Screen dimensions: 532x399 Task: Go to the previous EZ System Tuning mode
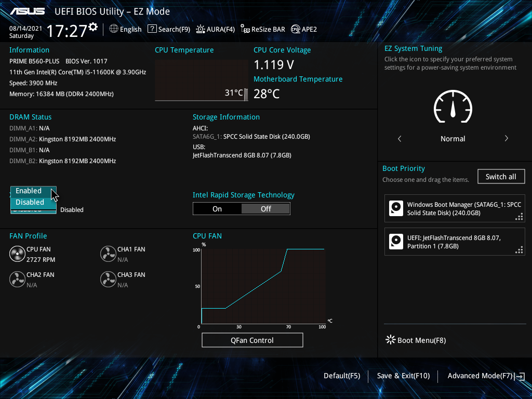coord(400,138)
